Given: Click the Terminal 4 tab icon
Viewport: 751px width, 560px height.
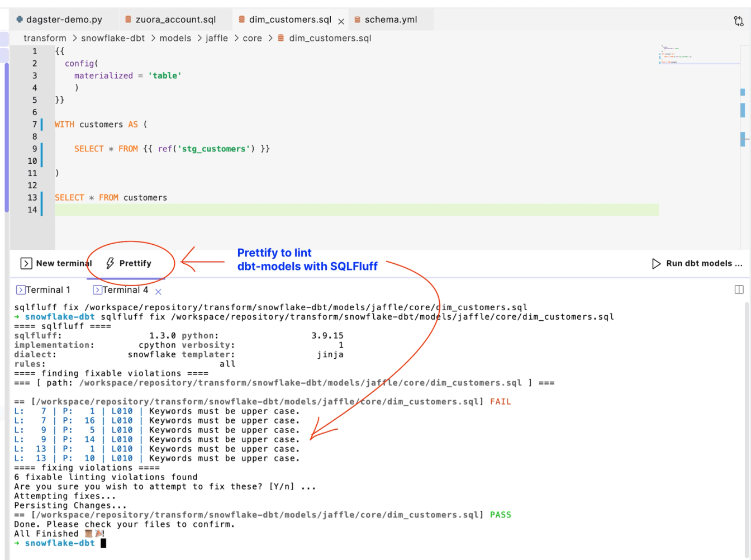Looking at the screenshot, I should (x=97, y=290).
